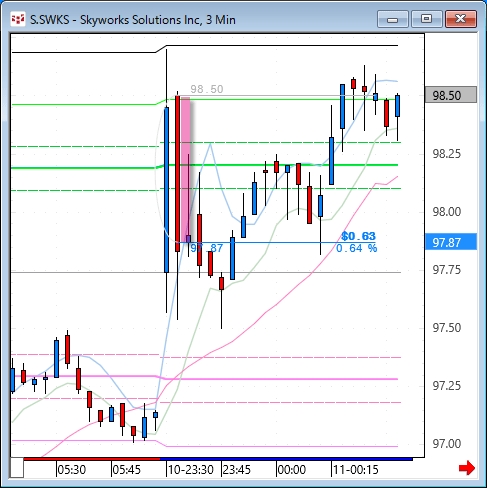
Task: Click the 00:00 time axis label
Action: point(292,469)
